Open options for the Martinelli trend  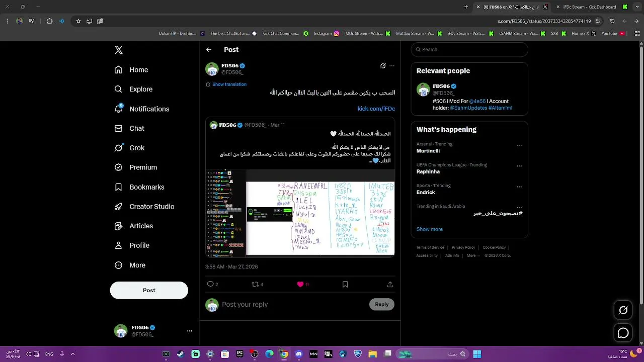click(519, 145)
